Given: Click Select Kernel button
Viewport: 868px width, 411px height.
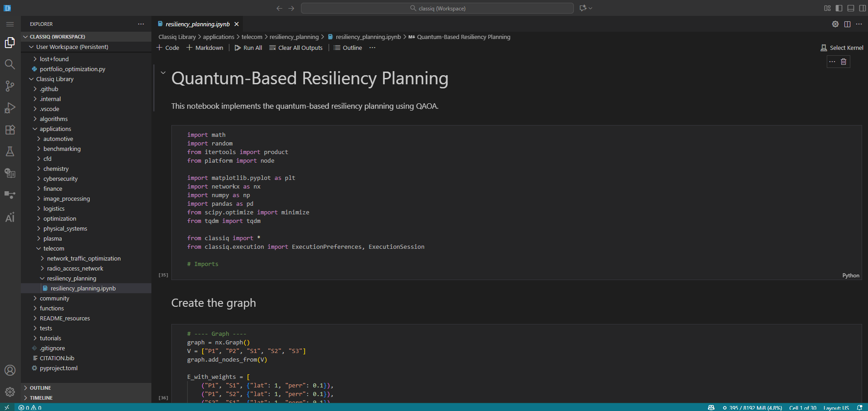Looking at the screenshot, I should [842, 48].
